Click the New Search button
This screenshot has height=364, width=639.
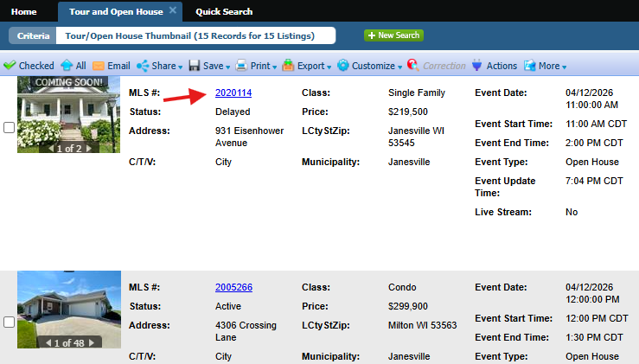point(393,35)
